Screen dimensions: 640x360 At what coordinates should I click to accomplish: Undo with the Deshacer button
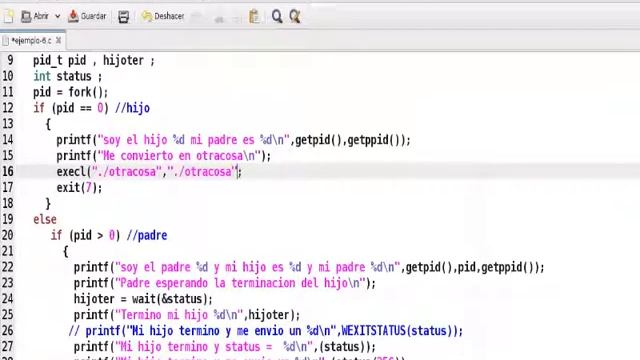162,16
